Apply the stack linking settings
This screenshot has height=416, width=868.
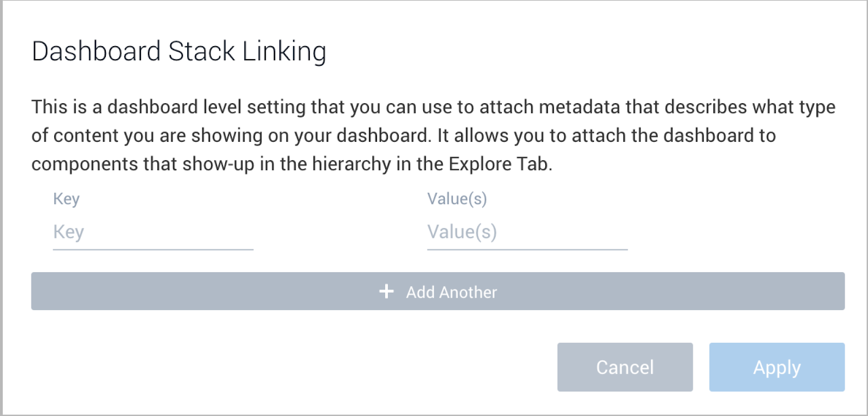[776, 367]
